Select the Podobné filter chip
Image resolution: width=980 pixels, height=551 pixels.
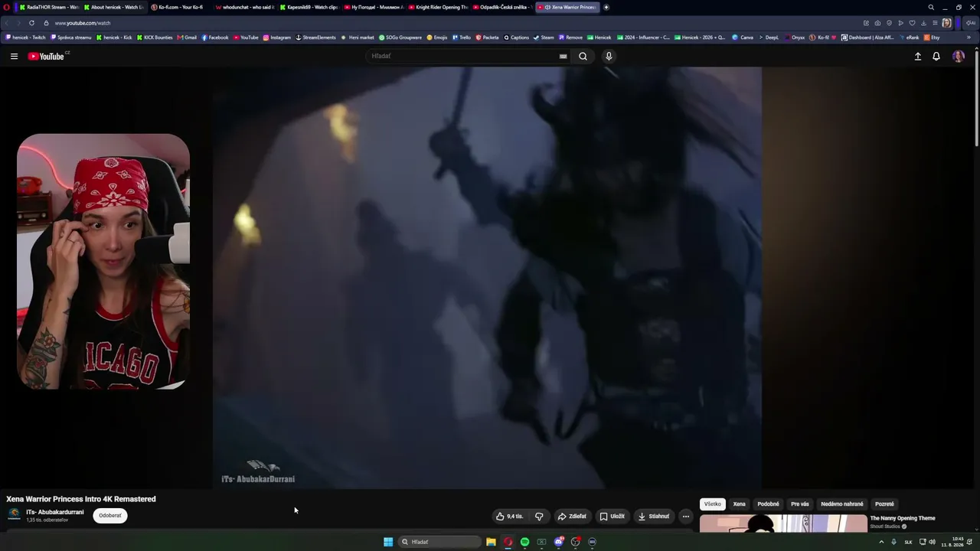(768, 504)
